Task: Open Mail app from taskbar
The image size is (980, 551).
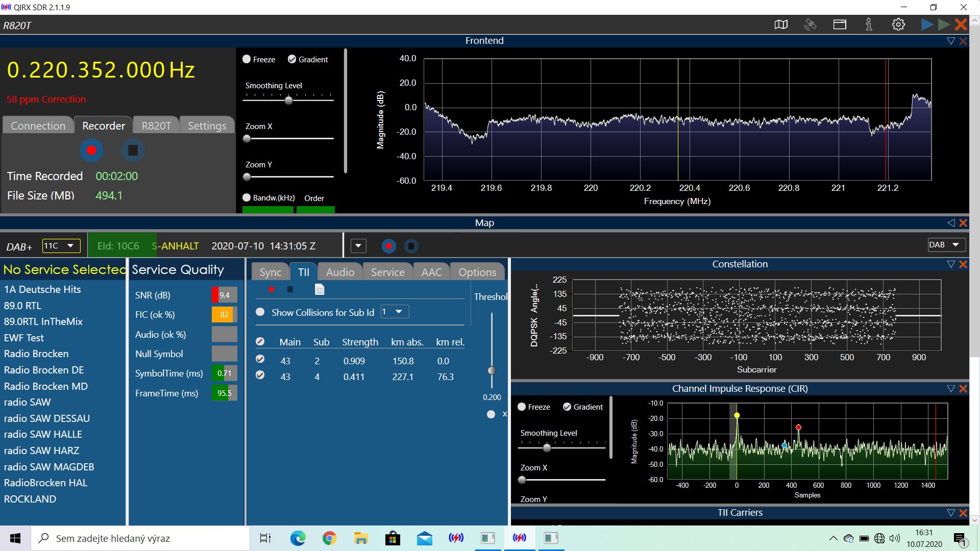Action: (x=424, y=538)
